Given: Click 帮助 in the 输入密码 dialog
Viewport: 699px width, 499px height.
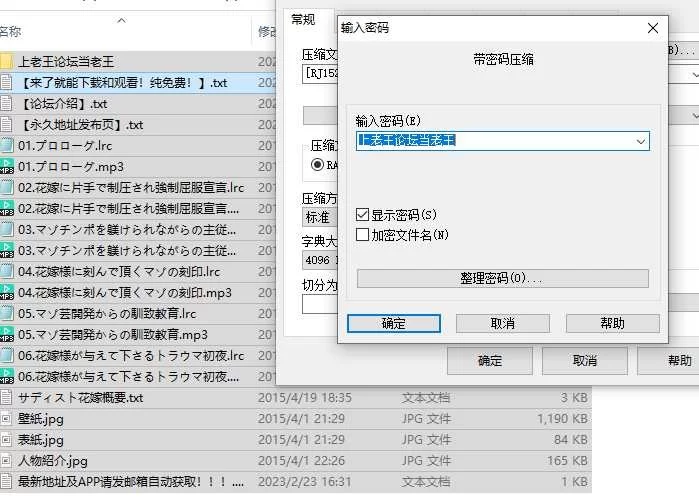Looking at the screenshot, I should [x=613, y=323].
